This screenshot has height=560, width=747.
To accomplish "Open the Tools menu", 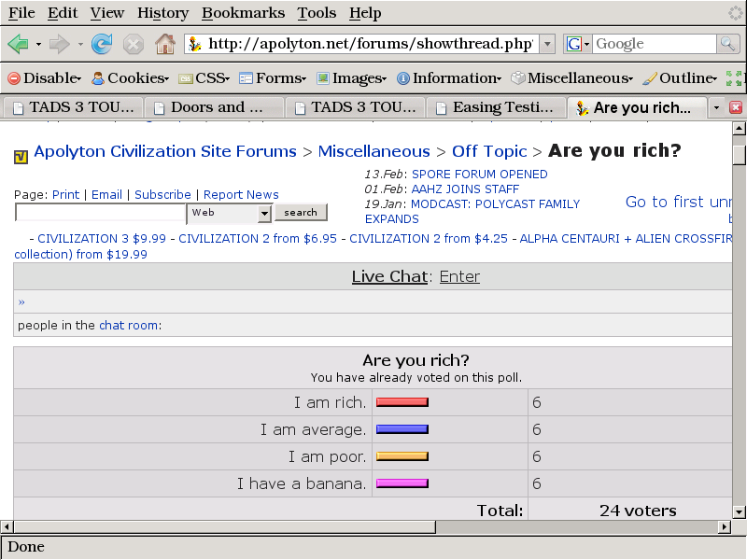I will point(317,13).
